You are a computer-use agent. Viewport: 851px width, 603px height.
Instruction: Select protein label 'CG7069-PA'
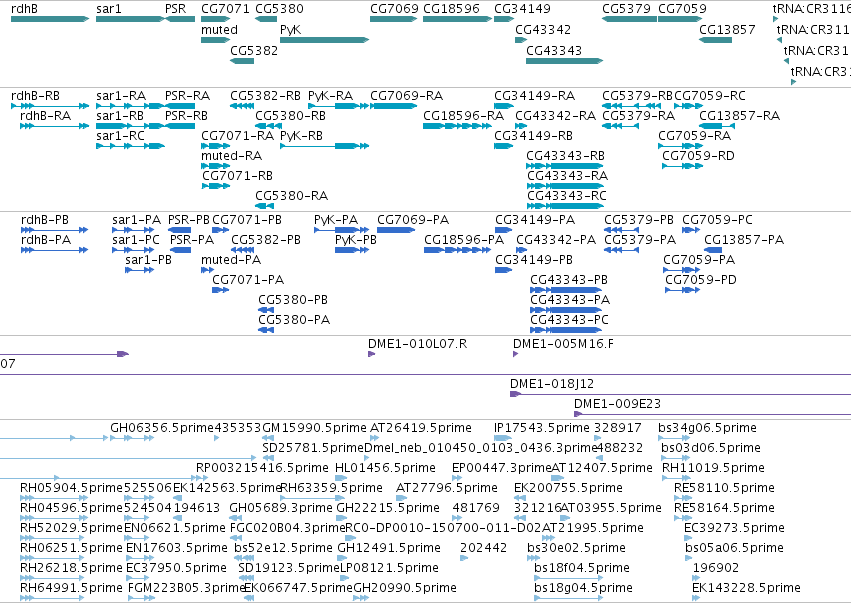click(413, 220)
